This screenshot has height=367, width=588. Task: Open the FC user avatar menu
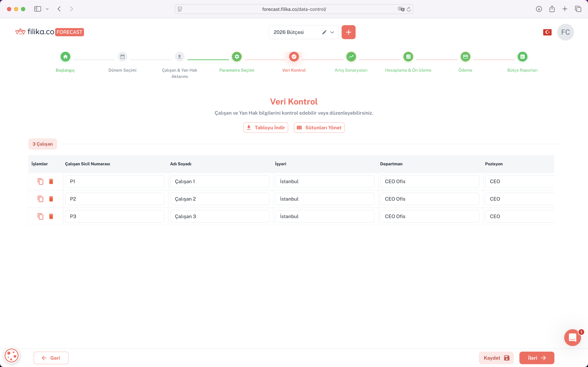tap(565, 32)
